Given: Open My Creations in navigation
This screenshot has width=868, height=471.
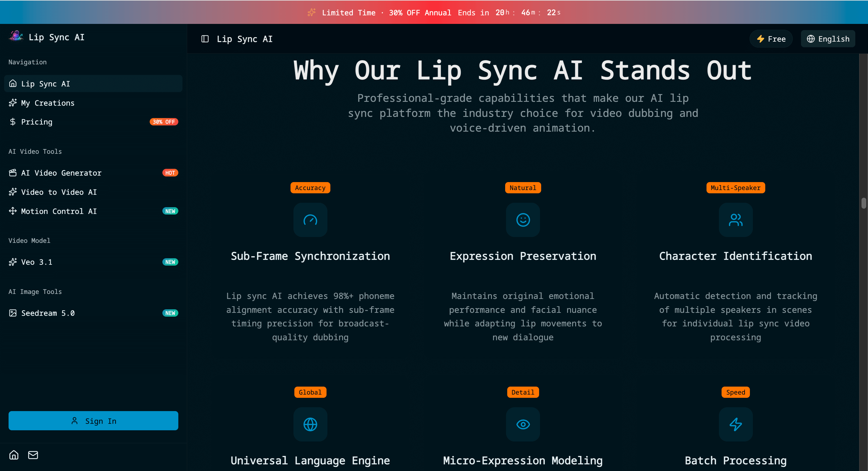Looking at the screenshot, I should [x=48, y=103].
